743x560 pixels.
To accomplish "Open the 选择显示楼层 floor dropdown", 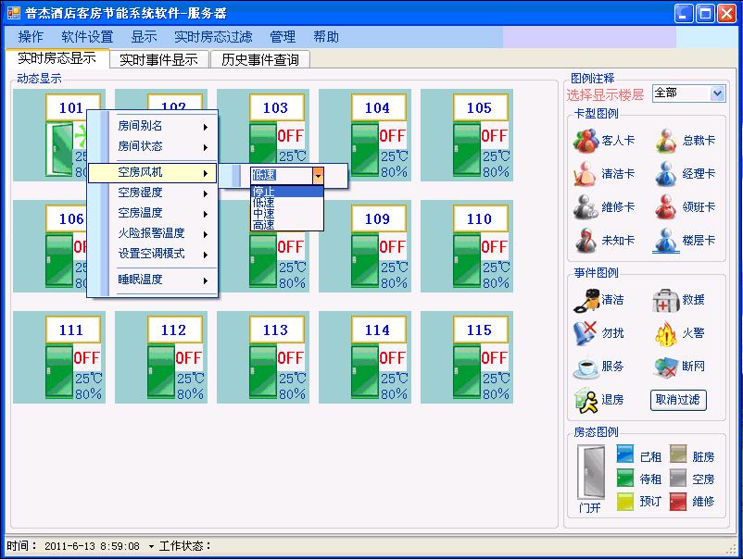I will coord(717,93).
